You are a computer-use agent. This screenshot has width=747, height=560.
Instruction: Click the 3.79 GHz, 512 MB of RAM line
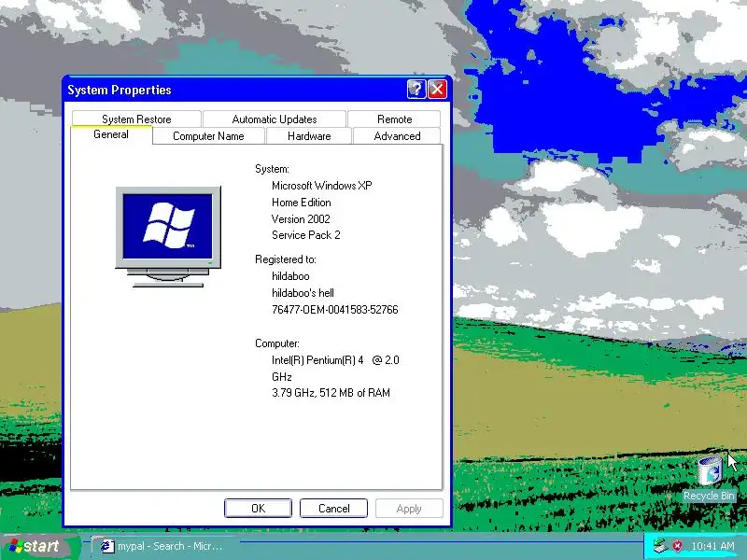(331, 393)
